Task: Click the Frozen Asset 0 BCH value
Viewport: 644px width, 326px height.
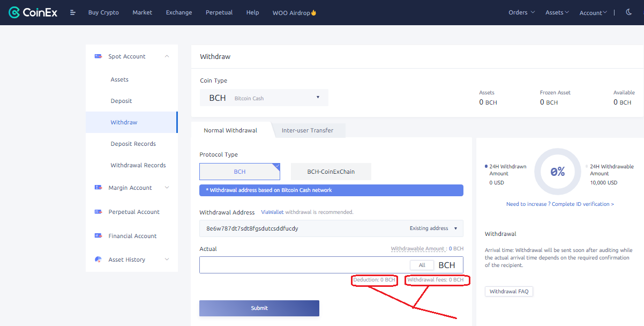Action: pos(549,102)
